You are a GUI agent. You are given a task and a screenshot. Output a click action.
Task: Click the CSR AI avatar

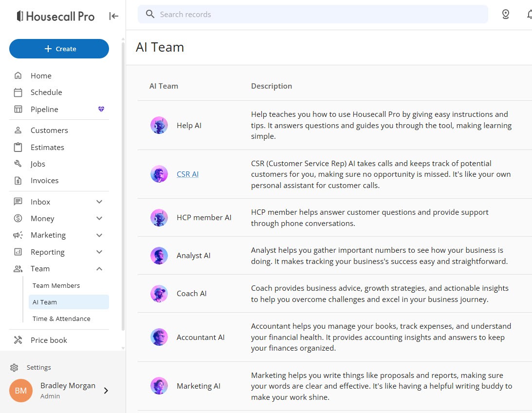tap(159, 174)
